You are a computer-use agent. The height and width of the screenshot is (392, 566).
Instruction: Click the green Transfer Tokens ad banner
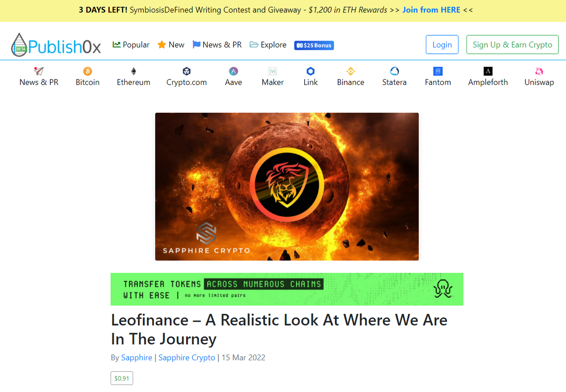pyautogui.click(x=287, y=289)
